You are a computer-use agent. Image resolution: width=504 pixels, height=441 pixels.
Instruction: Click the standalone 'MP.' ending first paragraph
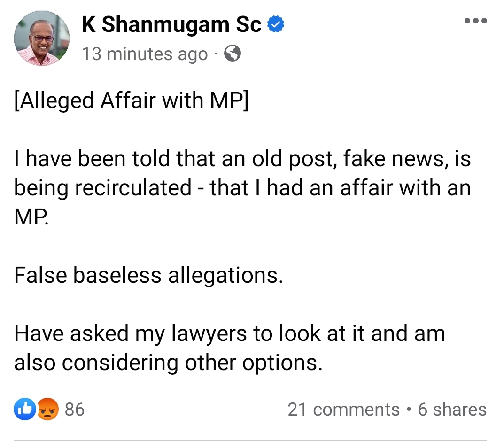pyautogui.click(x=31, y=217)
